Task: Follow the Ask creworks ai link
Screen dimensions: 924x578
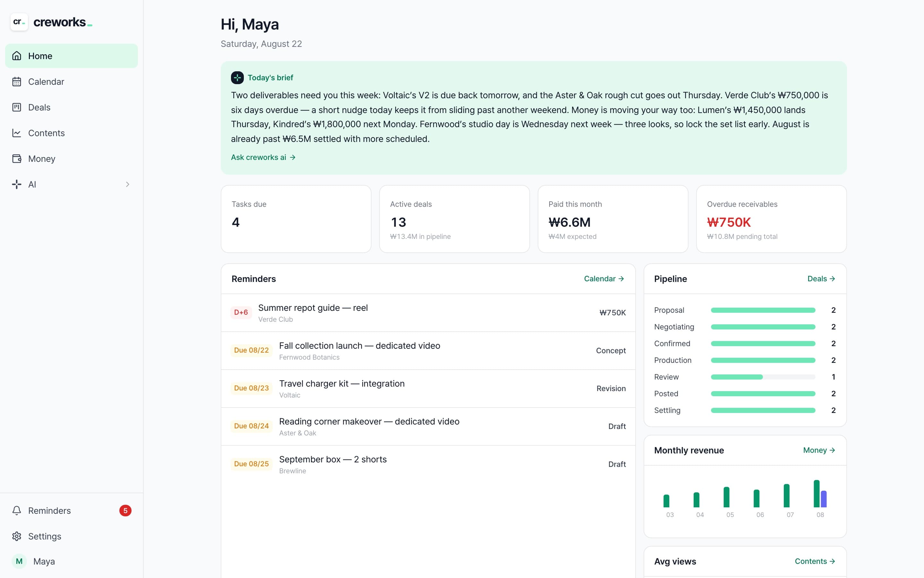Action: coord(263,157)
